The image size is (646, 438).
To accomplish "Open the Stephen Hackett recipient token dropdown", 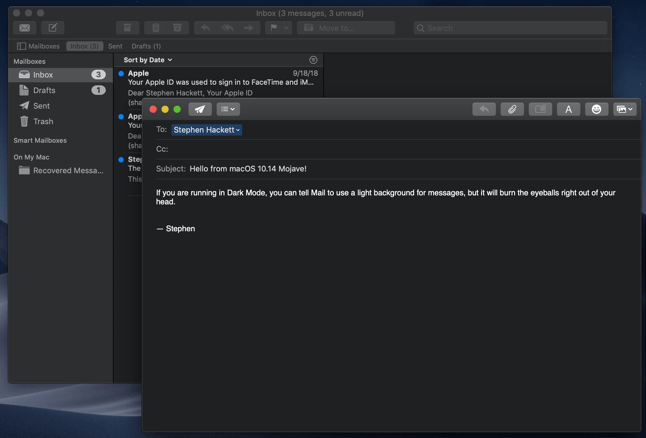I will (238, 130).
